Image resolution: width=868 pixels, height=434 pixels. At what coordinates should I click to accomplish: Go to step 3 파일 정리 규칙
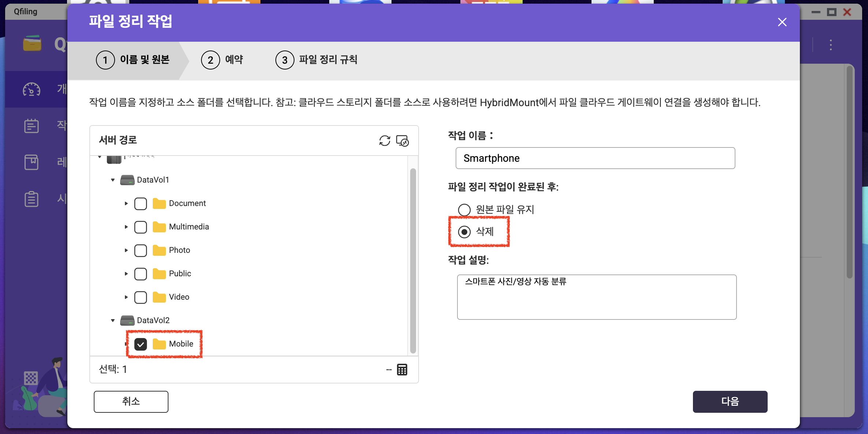[316, 60]
